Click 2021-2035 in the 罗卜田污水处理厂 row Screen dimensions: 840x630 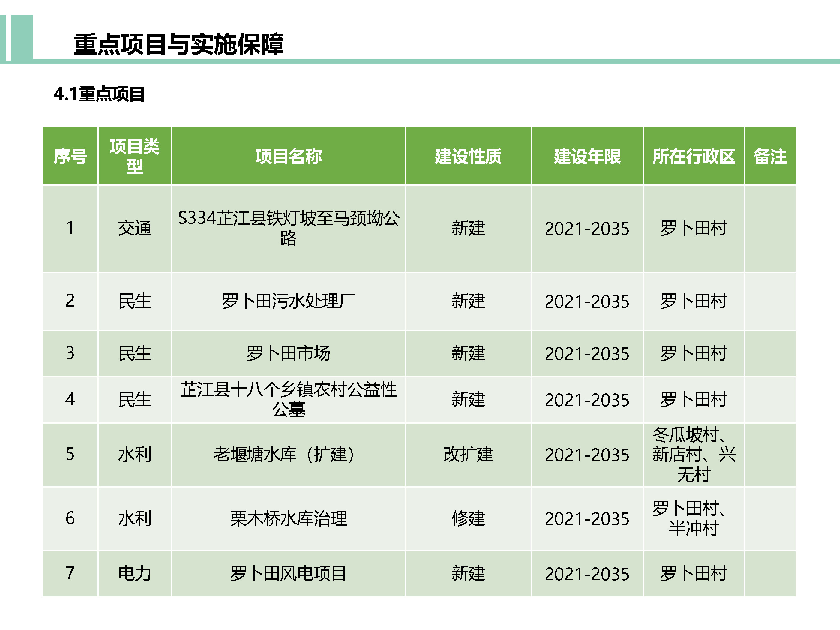pyautogui.click(x=587, y=301)
